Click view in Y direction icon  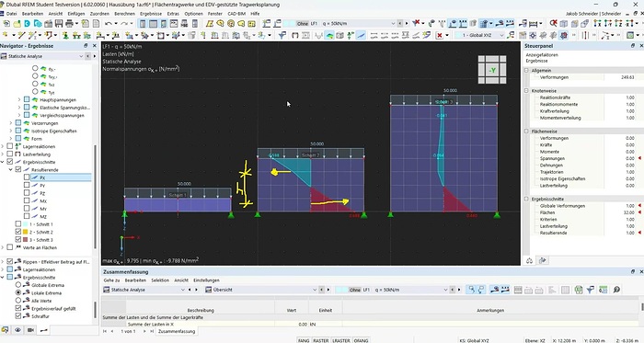coord(607,23)
